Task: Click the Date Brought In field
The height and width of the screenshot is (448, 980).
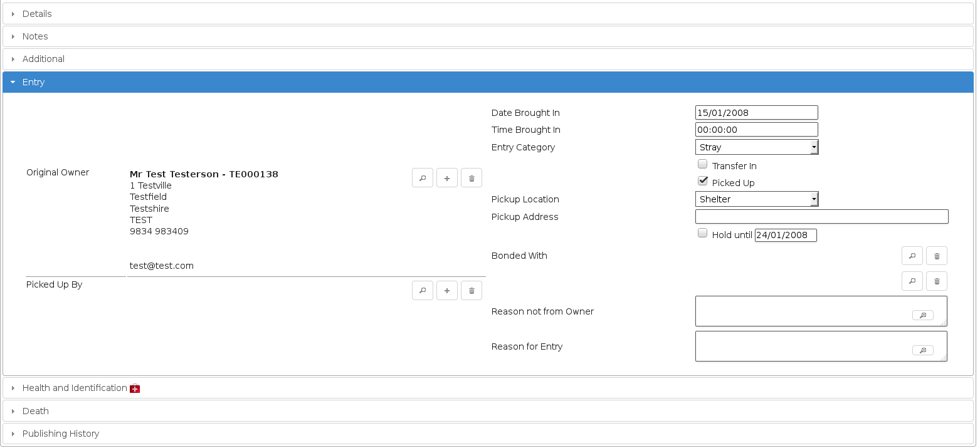Action: pyautogui.click(x=756, y=113)
